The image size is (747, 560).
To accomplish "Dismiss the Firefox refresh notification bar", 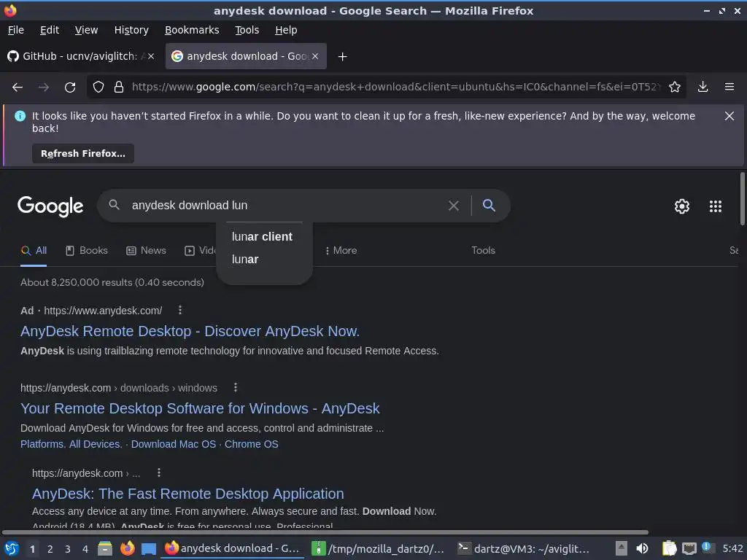I will (729, 116).
